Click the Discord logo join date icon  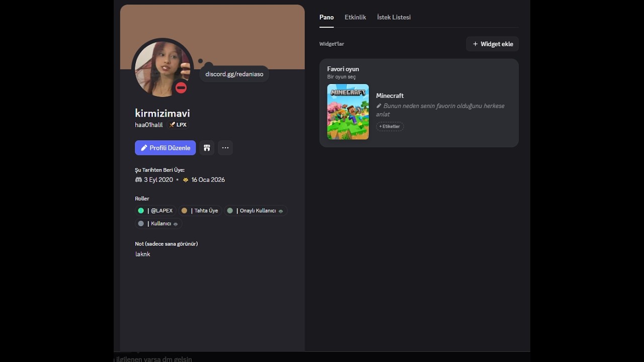[x=138, y=179]
